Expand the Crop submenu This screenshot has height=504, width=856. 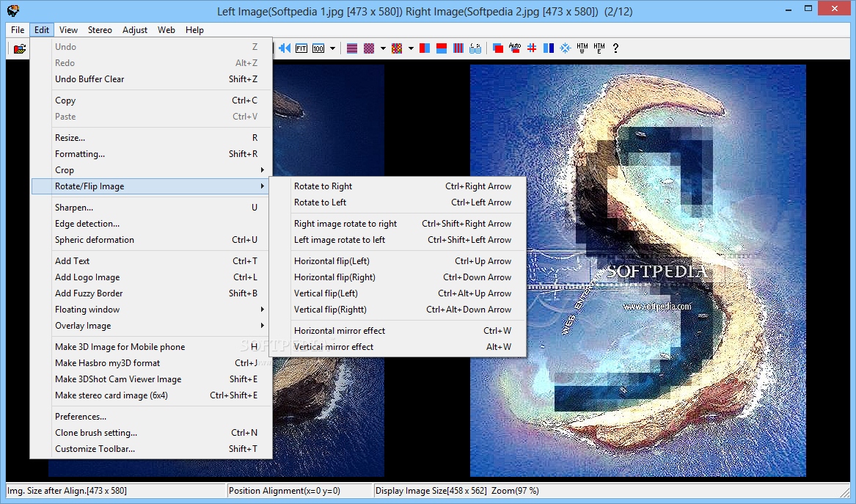[x=151, y=170]
